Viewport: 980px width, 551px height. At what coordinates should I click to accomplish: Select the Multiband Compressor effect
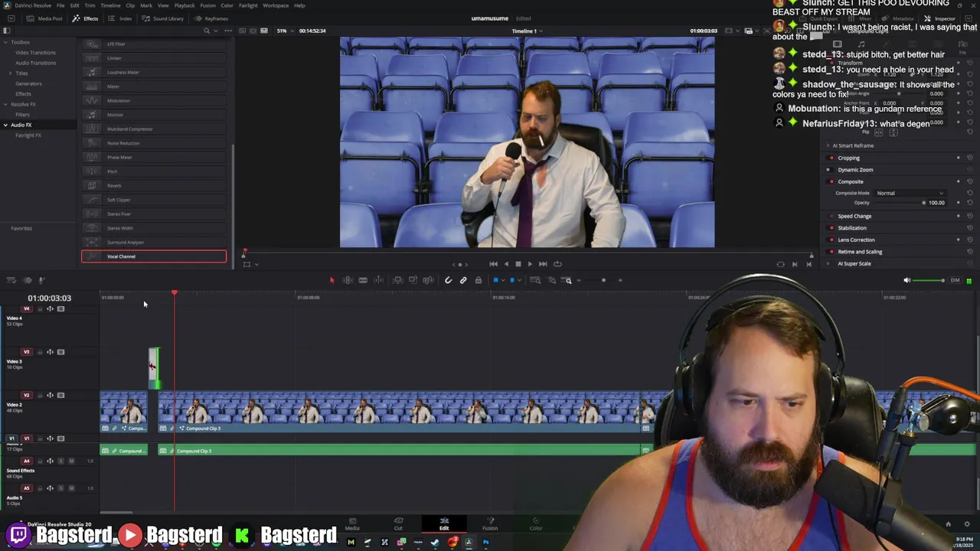click(x=154, y=129)
